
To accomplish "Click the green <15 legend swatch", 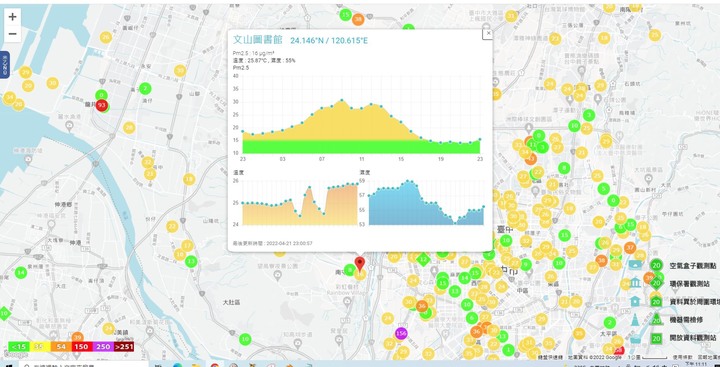I will 18,346.
